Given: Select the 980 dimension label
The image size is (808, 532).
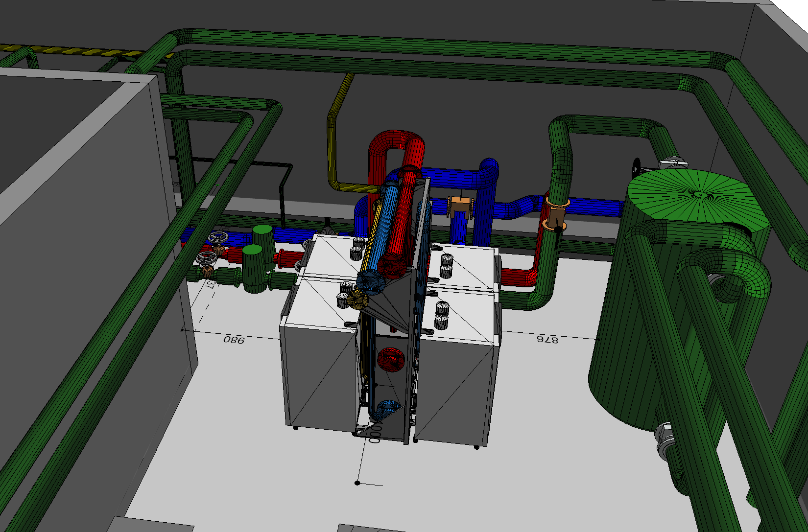Looking at the screenshot, I should [234, 340].
